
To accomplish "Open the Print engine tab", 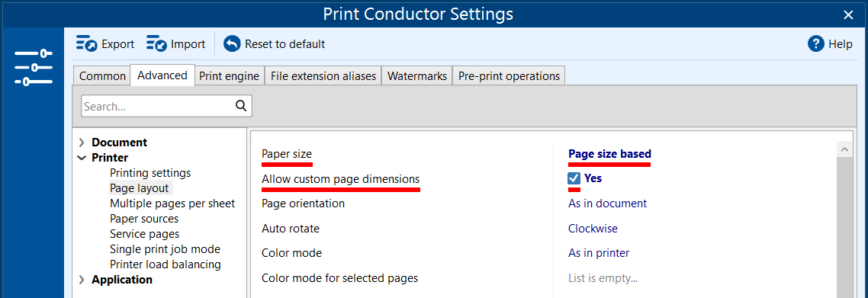I will [x=229, y=76].
